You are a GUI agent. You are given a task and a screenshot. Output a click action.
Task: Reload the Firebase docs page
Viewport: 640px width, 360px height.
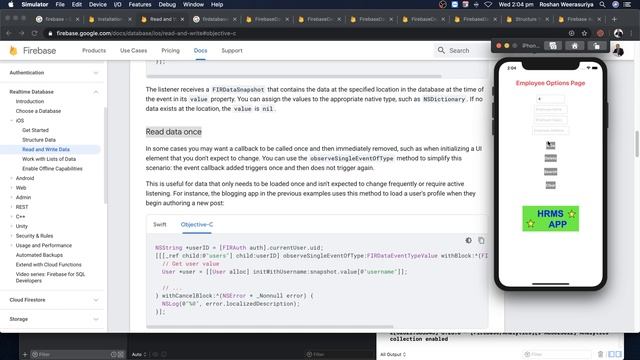(x=35, y=33)
